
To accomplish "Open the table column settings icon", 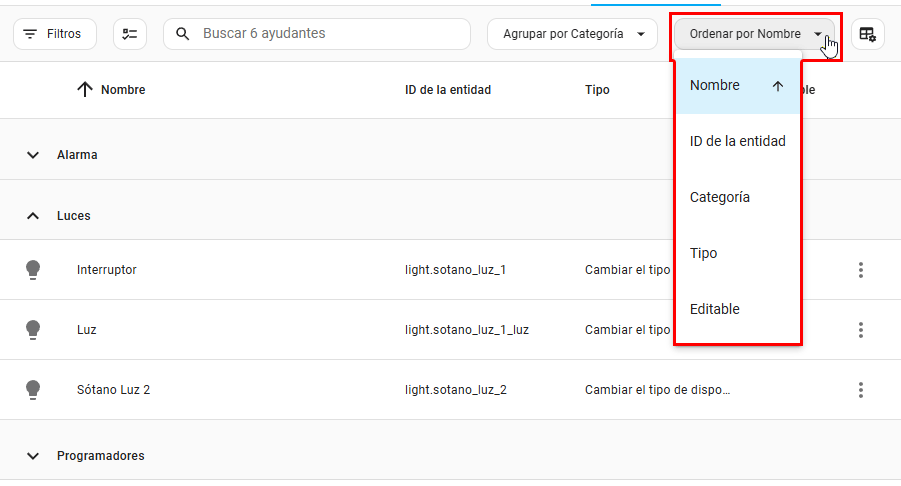I will click(867, 34).
